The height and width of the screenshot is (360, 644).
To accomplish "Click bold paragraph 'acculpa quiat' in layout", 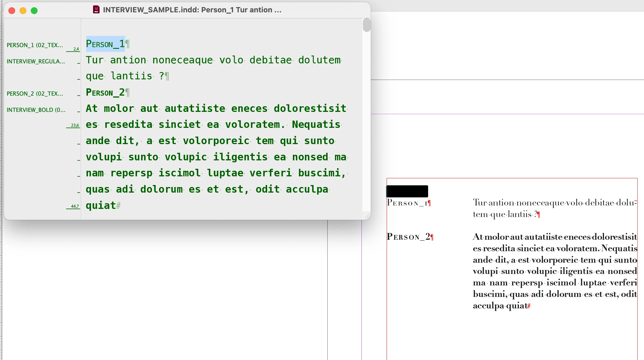I will [500, 306].
